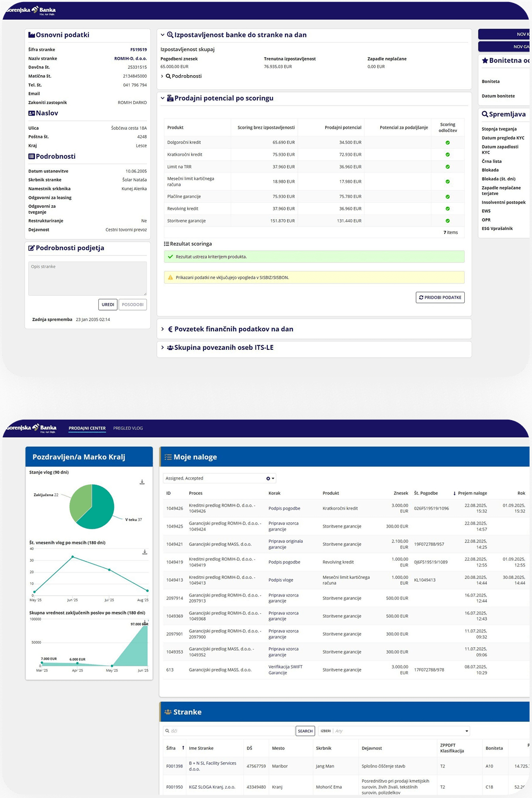
Task: Click the green scoring check for Dolgoročni kredit
Action: pyautogui.click(x=448, y=142)
